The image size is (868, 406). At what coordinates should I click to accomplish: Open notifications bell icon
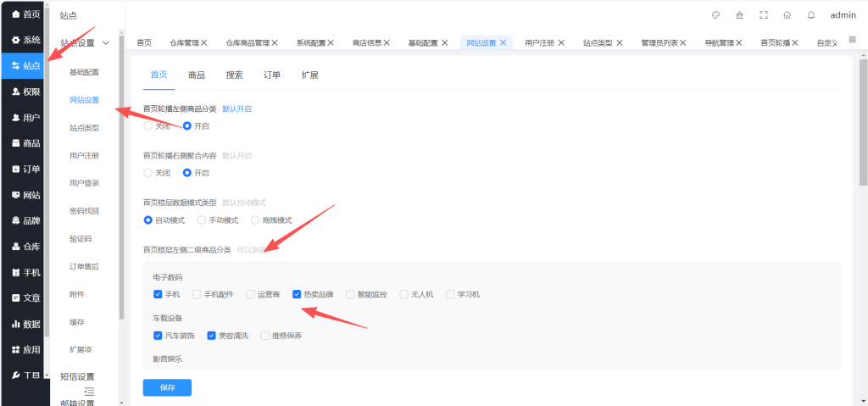[811, 15]
